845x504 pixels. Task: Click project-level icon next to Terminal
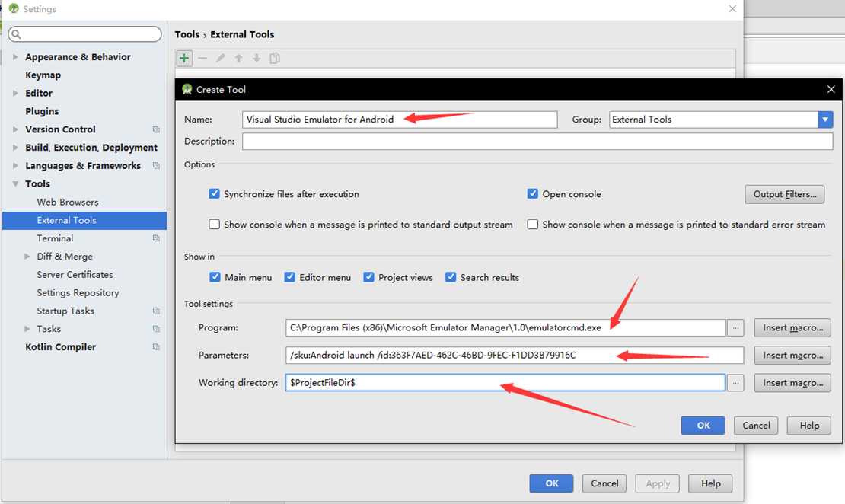point(156,238)
